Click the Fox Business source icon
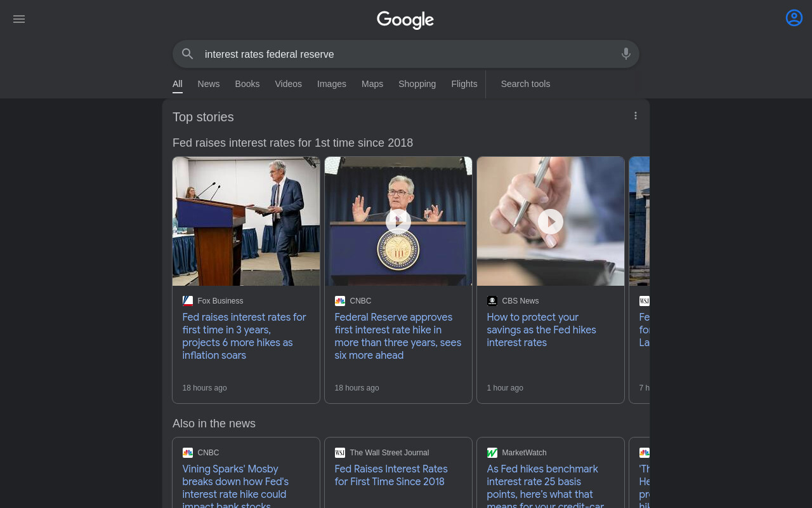Viewport: 812px width, 508px height. [x=188, y=301]
